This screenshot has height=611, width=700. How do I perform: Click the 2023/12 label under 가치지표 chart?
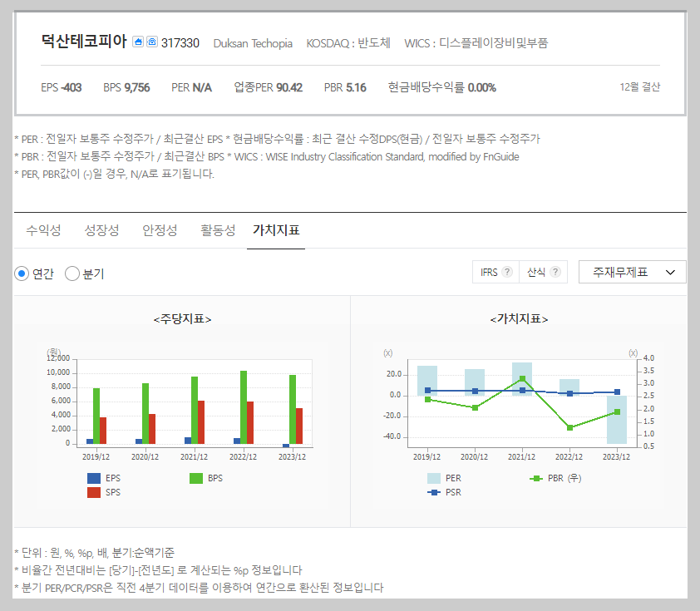click(617, 457)
